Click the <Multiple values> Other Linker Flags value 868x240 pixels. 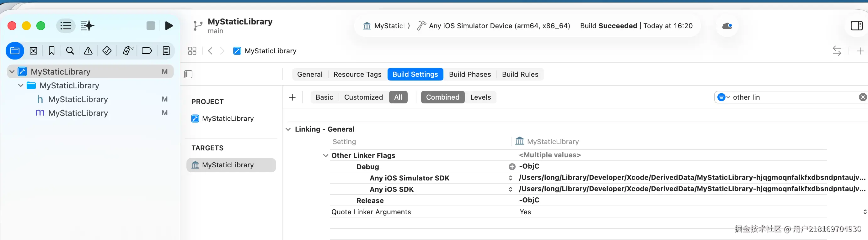[x=550, y=155]
